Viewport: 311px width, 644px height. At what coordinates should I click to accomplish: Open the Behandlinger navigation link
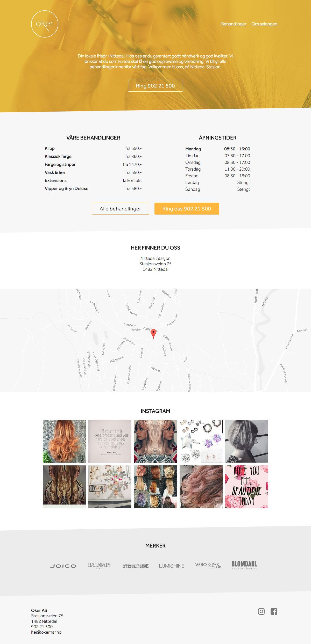point(234,24)
